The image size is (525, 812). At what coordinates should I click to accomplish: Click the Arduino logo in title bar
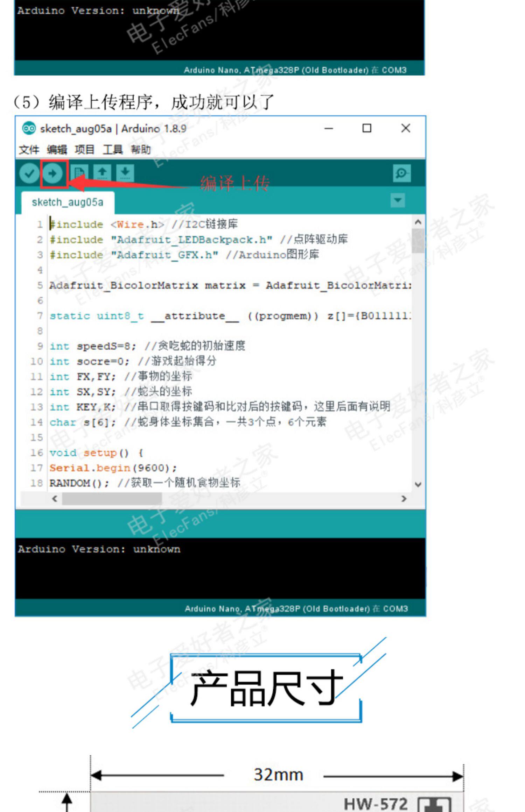[29, 128]
